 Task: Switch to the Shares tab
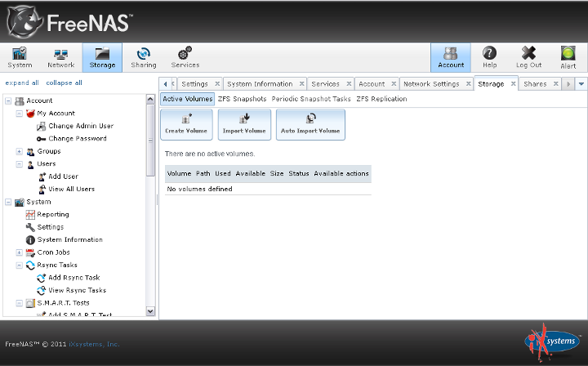click(x=535, y=84)
